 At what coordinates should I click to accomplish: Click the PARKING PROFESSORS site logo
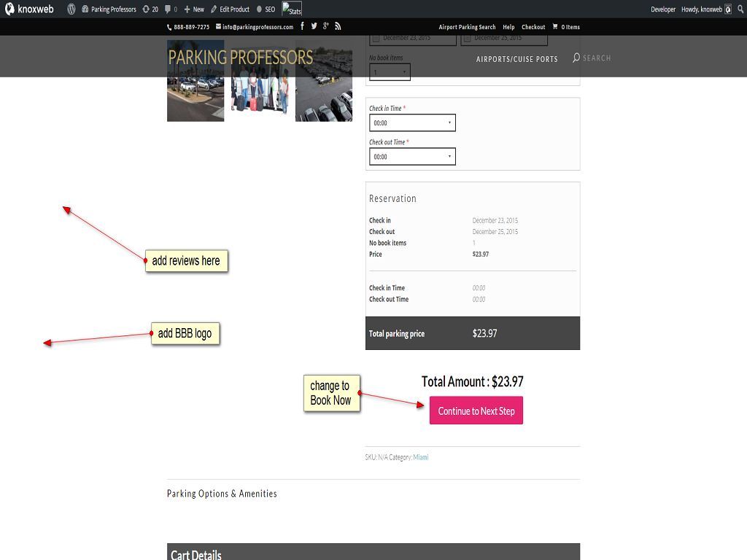pos(241,58)
